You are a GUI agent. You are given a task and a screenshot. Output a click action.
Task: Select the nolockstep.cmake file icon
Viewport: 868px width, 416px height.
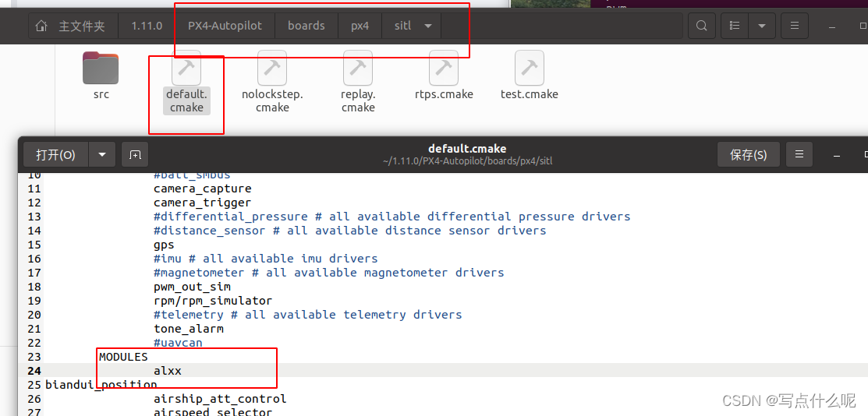click(x=272, y=68)
